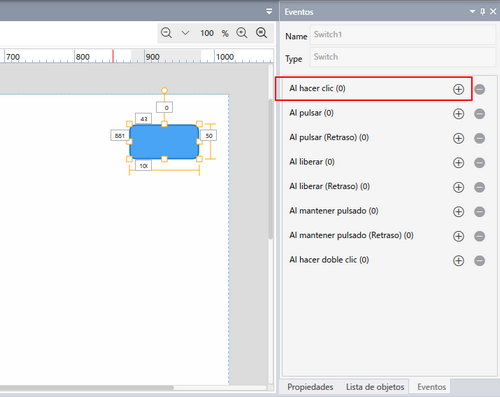Viewport: 500px width, 397px height.
Task: Switch to Lista de objetos tab
Action: (x=375, y=387)
